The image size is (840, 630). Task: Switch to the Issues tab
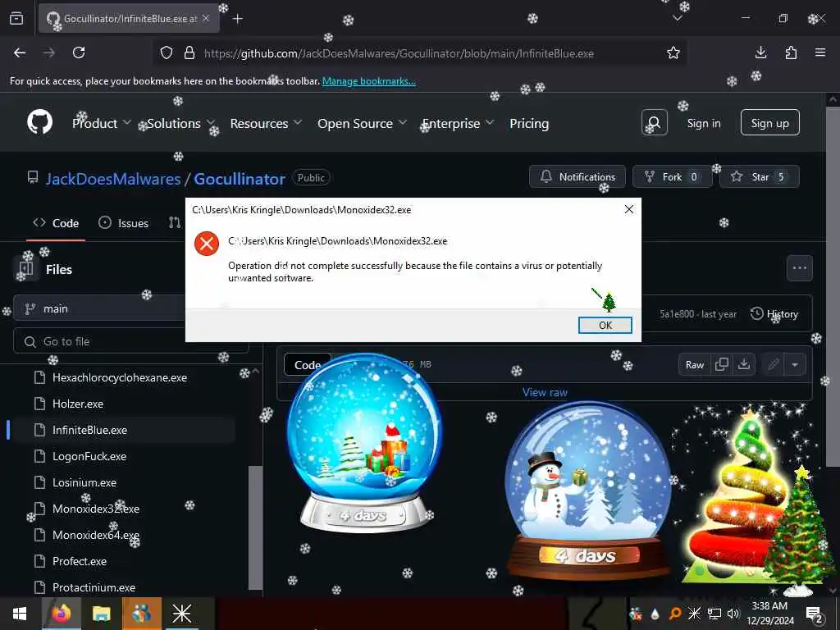coord(124,223)
